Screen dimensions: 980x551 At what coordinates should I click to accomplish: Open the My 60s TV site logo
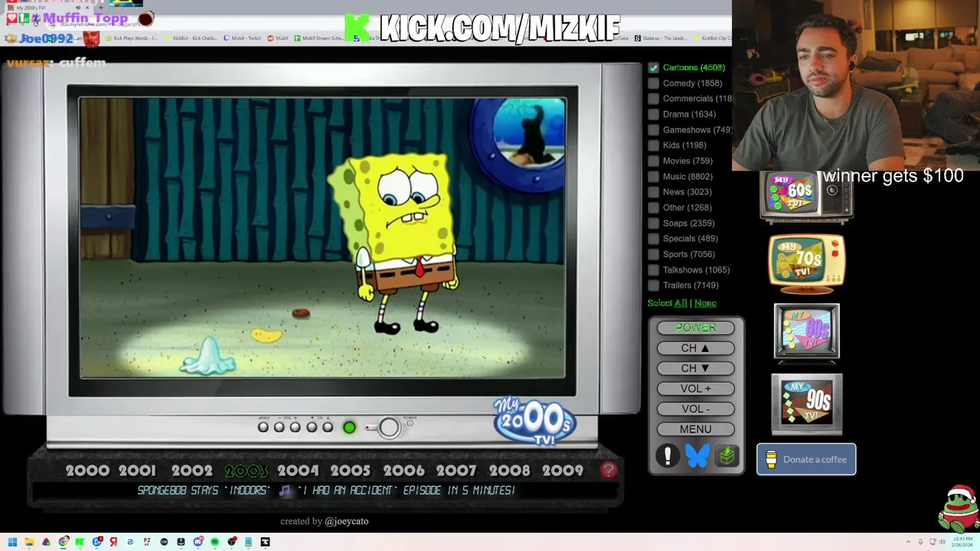[x=805, y=195]
